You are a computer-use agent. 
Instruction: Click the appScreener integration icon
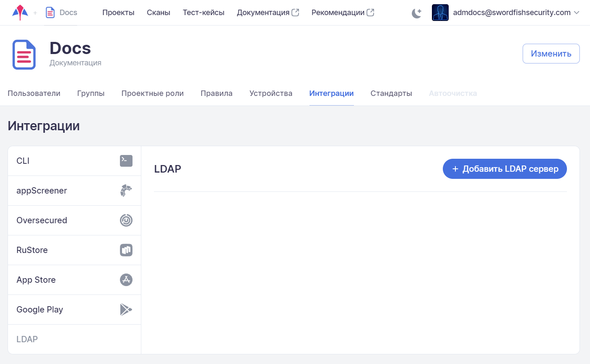point(126,191)
